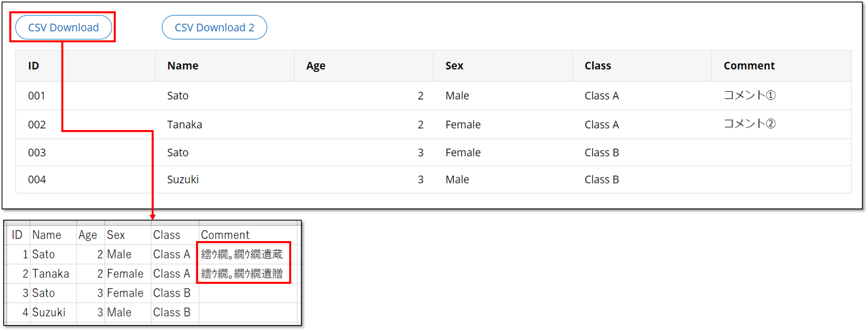Select the spreadsheet Comment header cell
The height and width of the screenshot is (331, 868).
pos(225,235)
